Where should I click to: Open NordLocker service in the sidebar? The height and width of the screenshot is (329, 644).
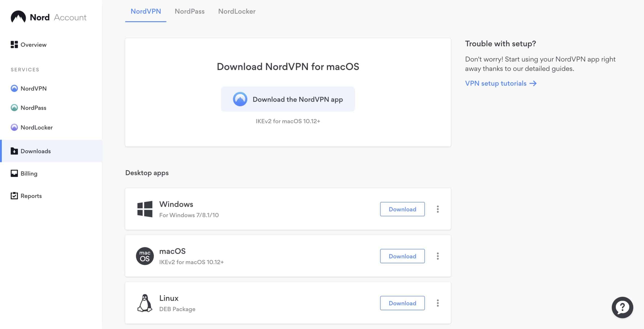coord(51,127)
